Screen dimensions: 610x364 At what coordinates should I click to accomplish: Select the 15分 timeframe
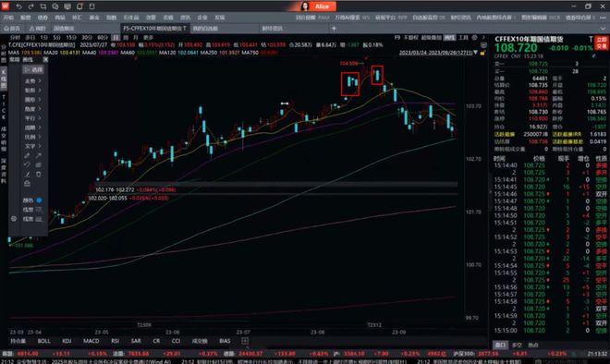(71, 38)
